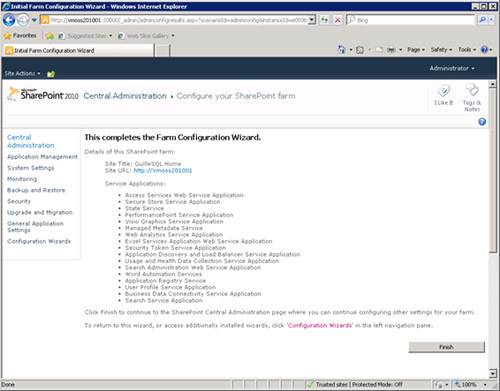Select the Initial Farm Configuration Wizard tab
The height and width of the screenshot is (391, 500).
pyautogui.click(x=78, y=51)
